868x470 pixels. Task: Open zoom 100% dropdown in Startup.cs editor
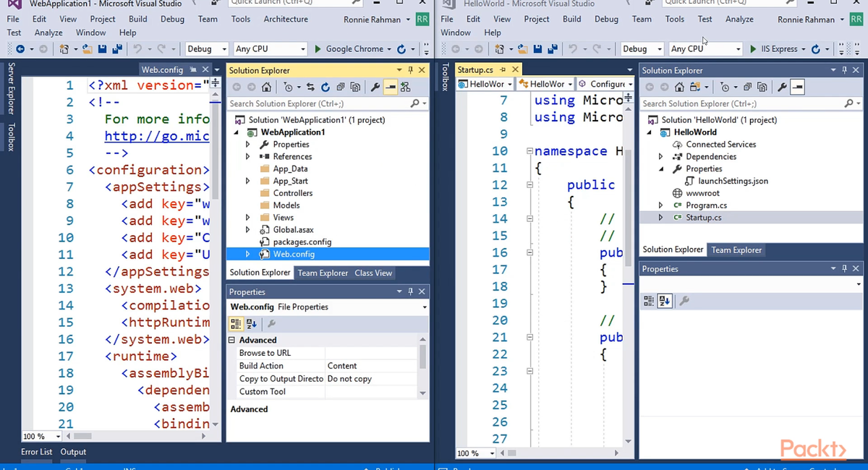[x=492, y=453]
